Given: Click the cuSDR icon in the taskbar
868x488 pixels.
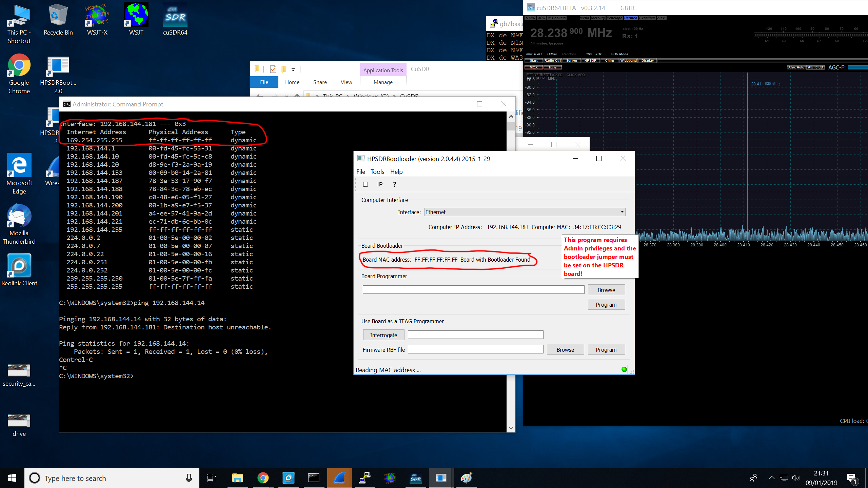Looking at the screenshot, I should (x=416, y=478).
